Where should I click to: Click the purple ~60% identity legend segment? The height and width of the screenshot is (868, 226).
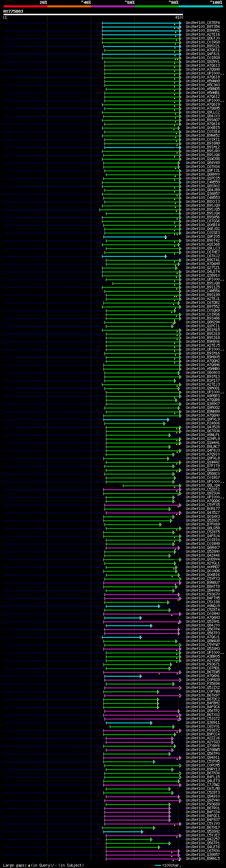pos(113,6)
